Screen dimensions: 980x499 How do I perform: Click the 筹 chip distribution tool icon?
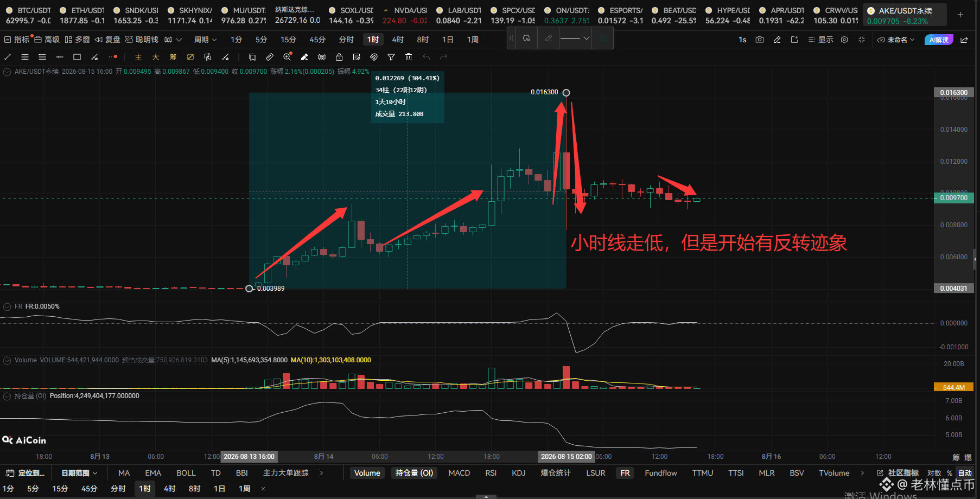pyautogui.click(x=173, y=57)
